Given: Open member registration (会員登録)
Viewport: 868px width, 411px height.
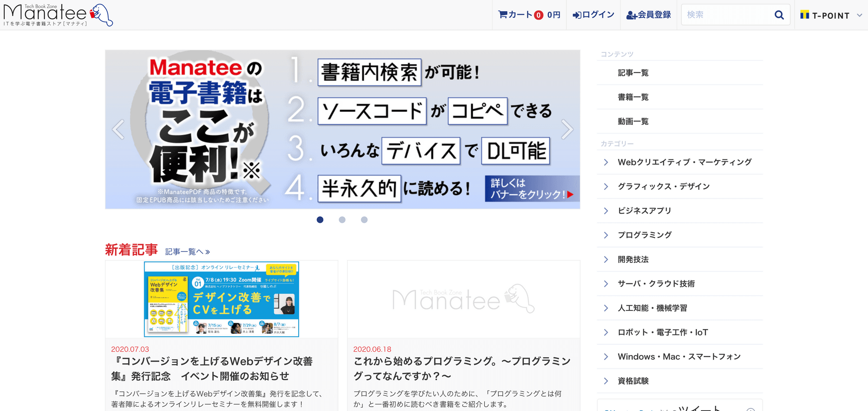Looking at the screenshot, I should click(648, 15).
